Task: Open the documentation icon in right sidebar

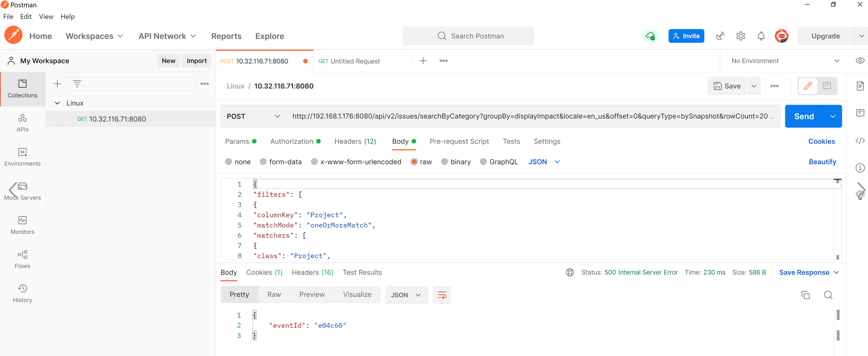Action: [860, 86]
